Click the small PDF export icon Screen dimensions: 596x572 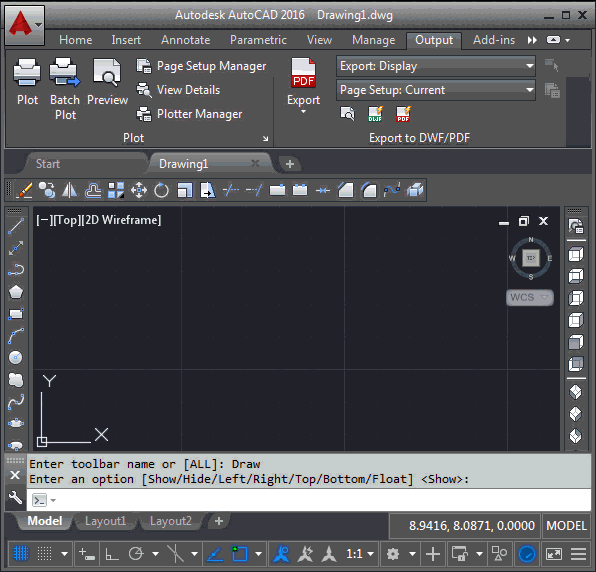click(x=404, y=114)
